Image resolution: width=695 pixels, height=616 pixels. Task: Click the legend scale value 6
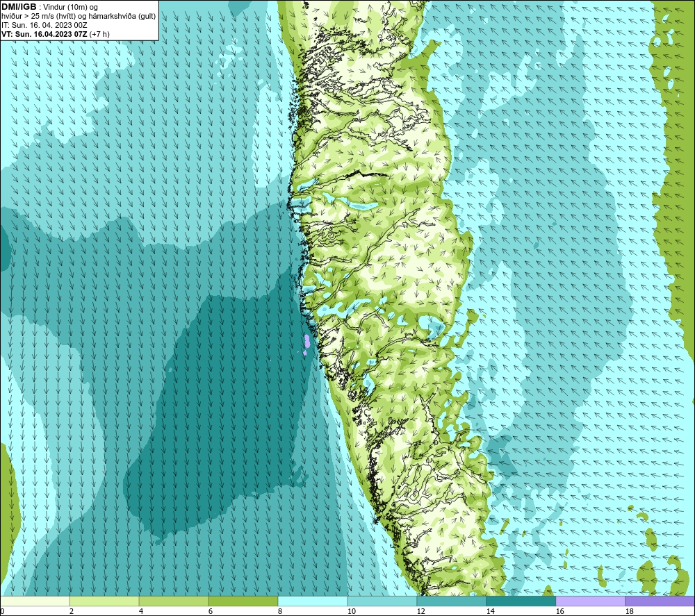(210, 611)
